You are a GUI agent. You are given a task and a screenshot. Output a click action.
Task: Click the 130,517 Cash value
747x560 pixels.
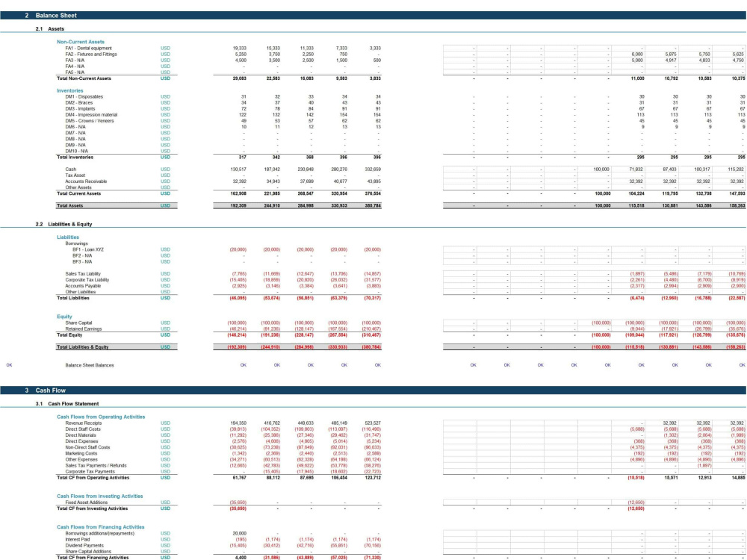tap(239, 169)
